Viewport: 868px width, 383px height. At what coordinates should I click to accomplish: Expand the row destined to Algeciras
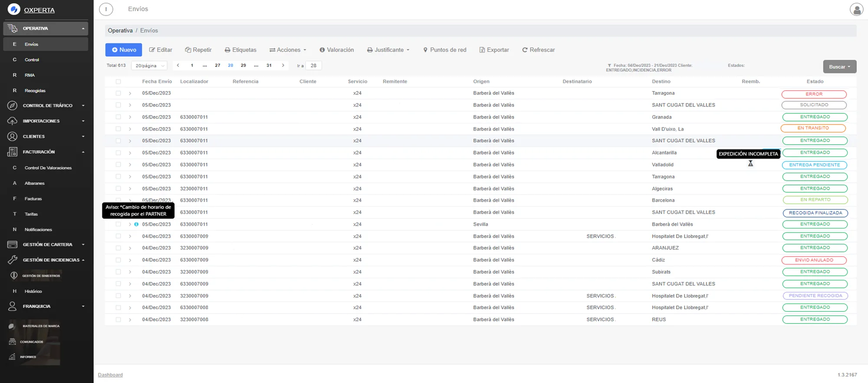point(130,189)
